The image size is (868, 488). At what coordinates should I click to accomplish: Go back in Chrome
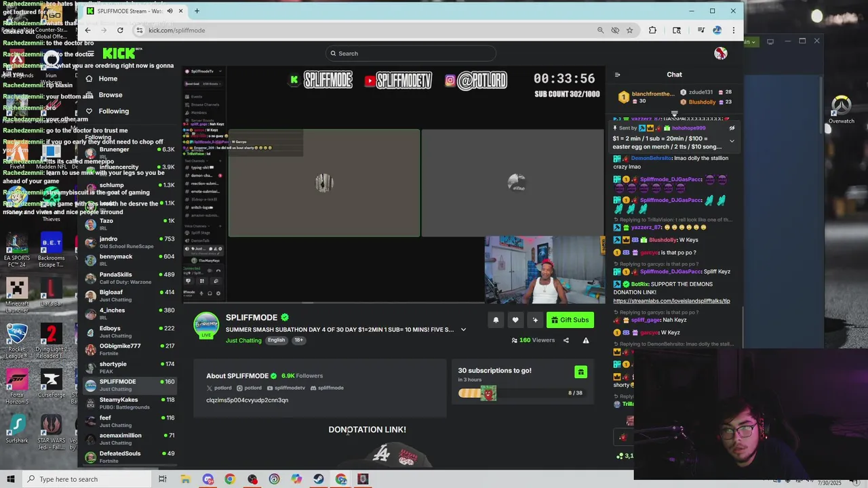click(x=87, y=30)
